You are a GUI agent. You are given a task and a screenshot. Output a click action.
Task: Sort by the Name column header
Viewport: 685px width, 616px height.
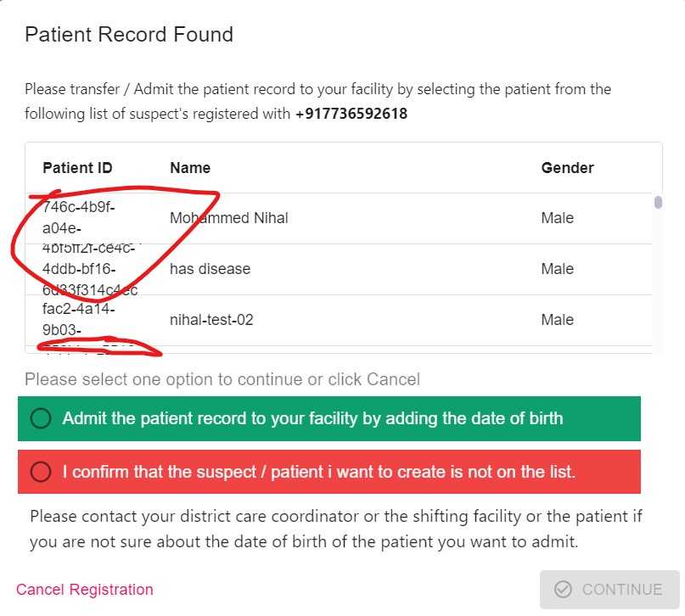(189, 167)
